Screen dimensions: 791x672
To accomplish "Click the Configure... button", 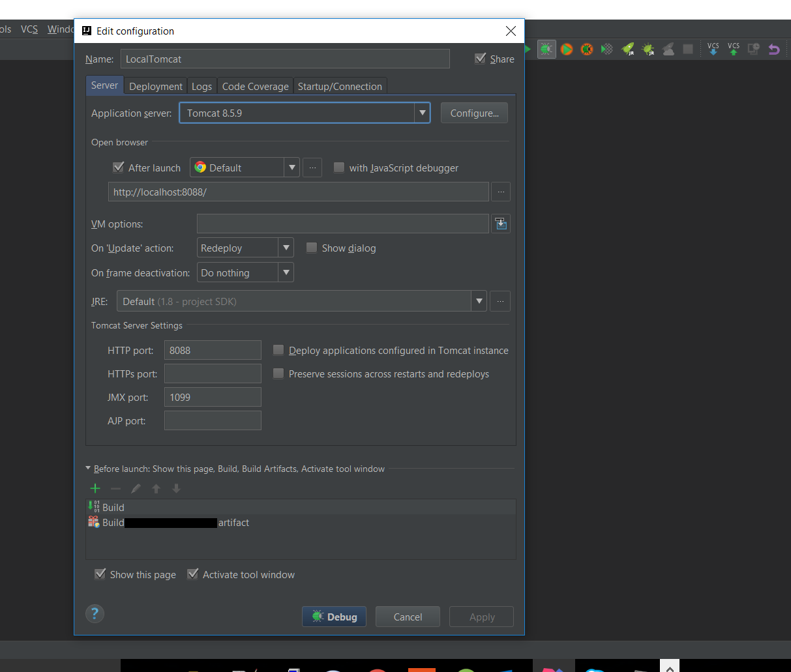I will click(474, 113).
